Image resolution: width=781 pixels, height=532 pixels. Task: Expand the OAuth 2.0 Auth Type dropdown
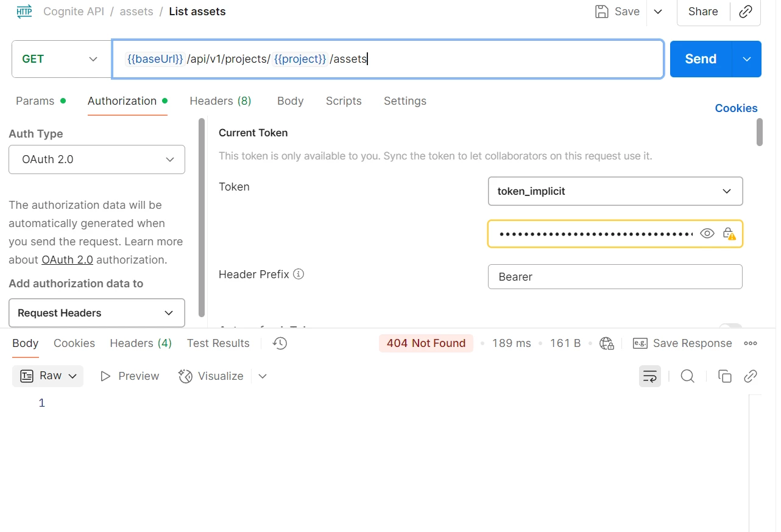pos(97,159)
